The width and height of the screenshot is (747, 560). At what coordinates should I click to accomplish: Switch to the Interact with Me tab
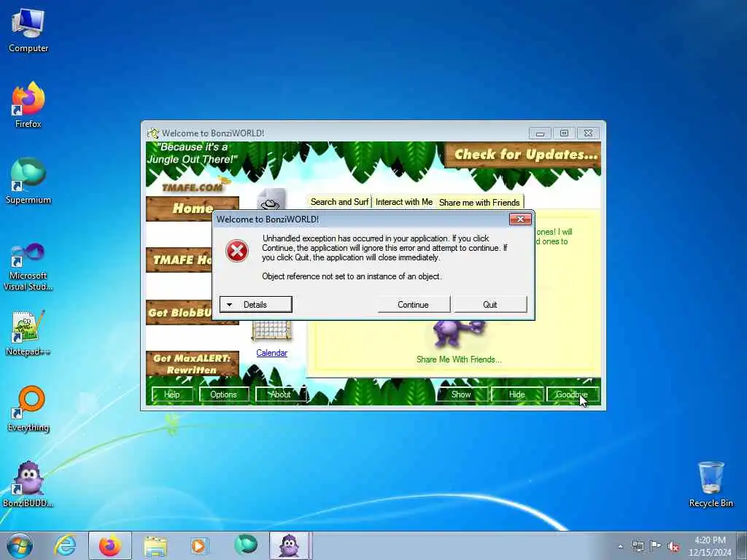coord(403,202)
